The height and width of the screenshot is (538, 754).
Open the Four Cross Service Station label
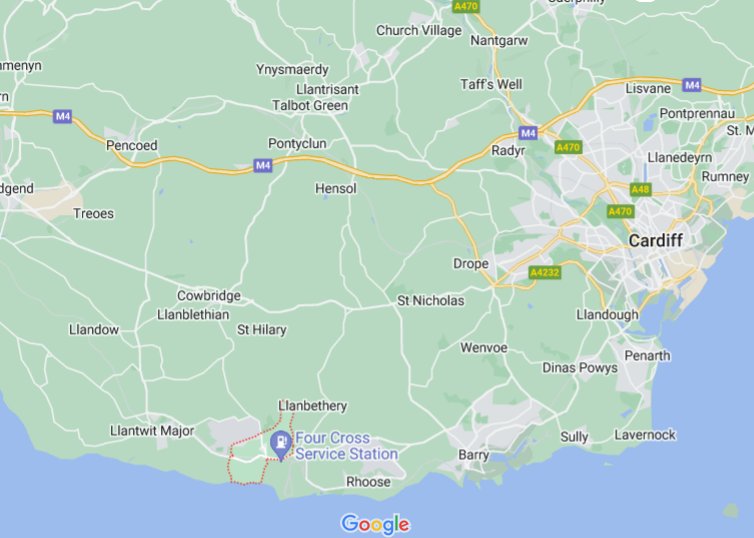pos(346,446)
